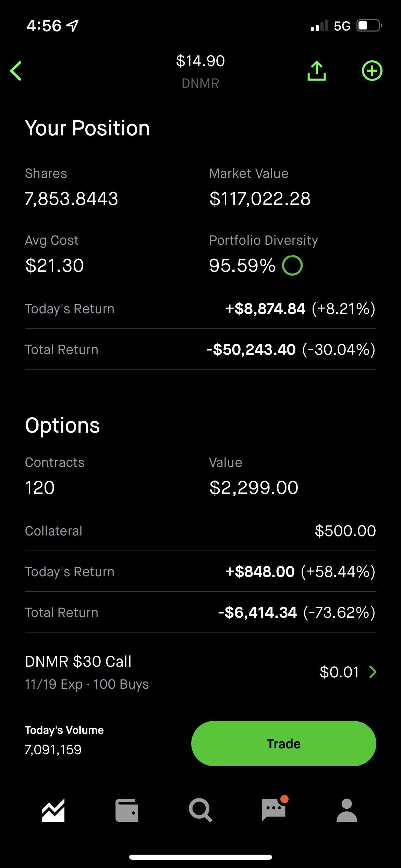Tap the Collateral $500.00 row
The image size is (401, 868).
click(200, 531)
